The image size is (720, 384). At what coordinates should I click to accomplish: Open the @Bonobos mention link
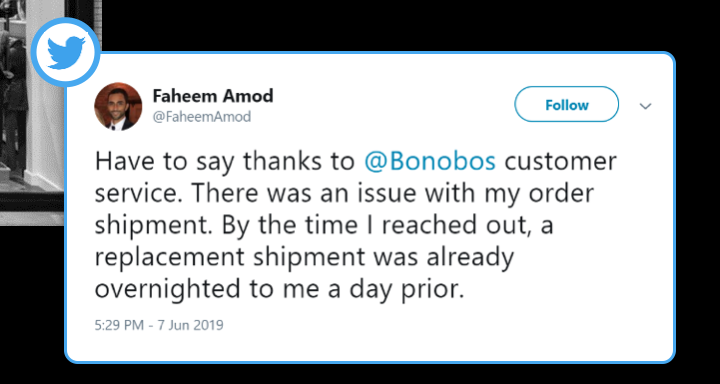coord(430,161)
